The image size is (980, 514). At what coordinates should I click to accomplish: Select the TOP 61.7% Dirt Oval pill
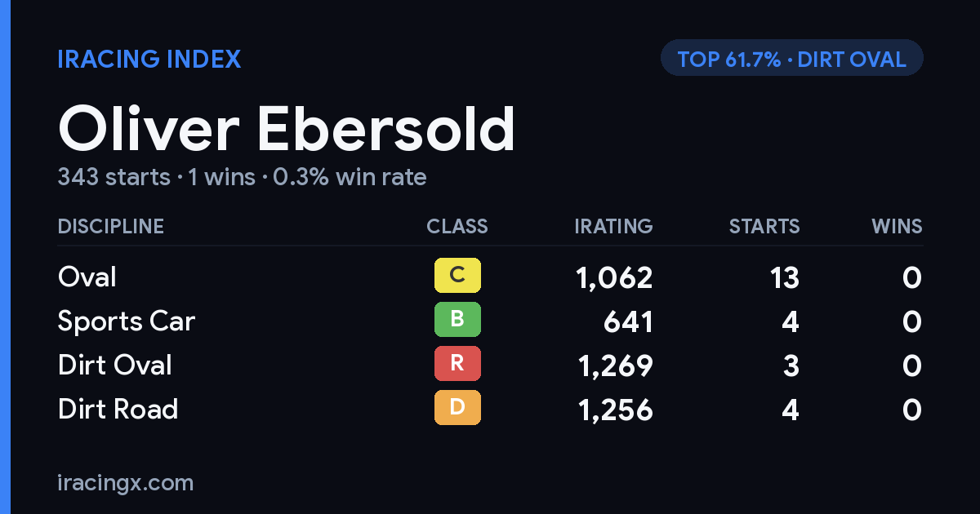(x=791, y=59)
